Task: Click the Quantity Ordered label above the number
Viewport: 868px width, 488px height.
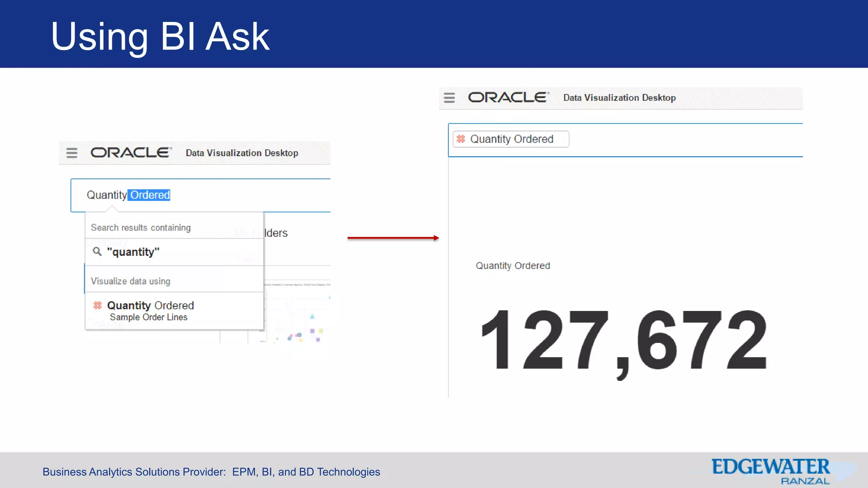Action: [513, 266]
